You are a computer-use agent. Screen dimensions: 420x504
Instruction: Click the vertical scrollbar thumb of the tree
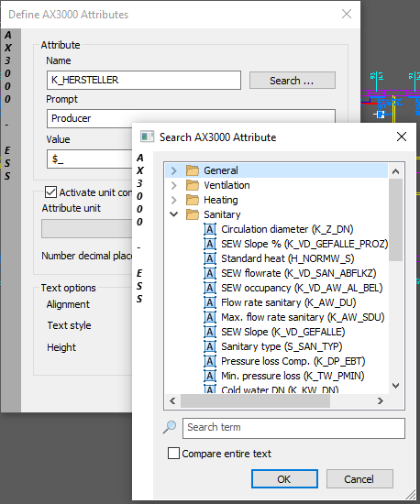tap(396, 220)
